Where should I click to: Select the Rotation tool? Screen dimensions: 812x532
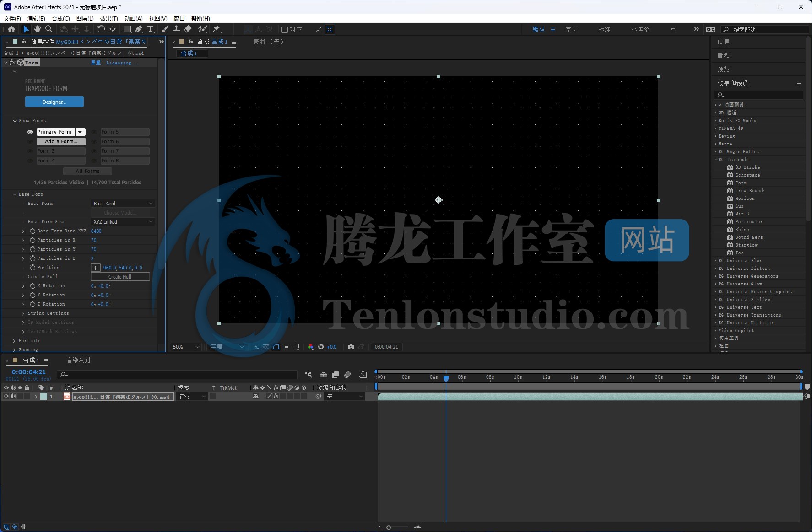click(x=101, y=29)
